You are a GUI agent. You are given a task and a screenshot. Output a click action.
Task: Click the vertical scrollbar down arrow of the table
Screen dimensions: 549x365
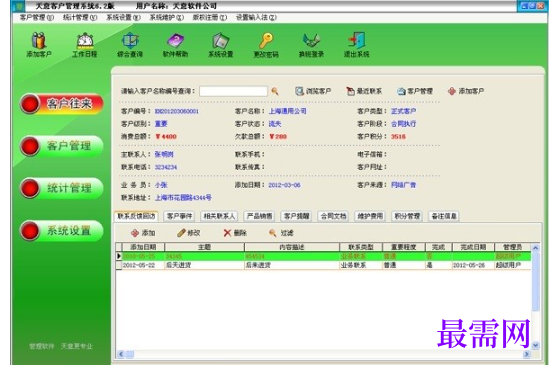tap(535, 345)
